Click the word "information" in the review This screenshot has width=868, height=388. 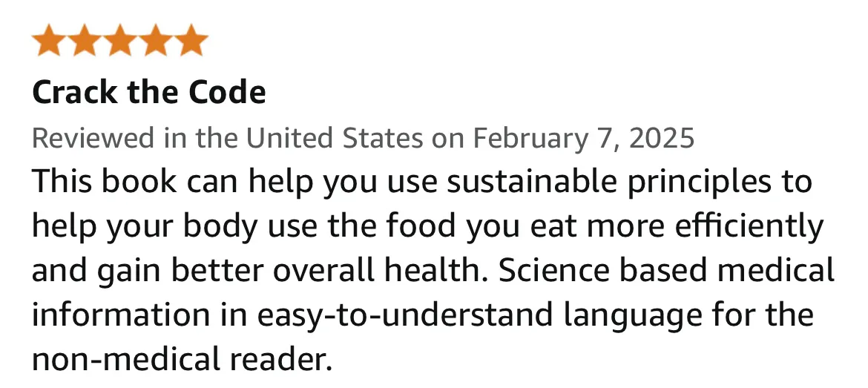coord(121,315)
